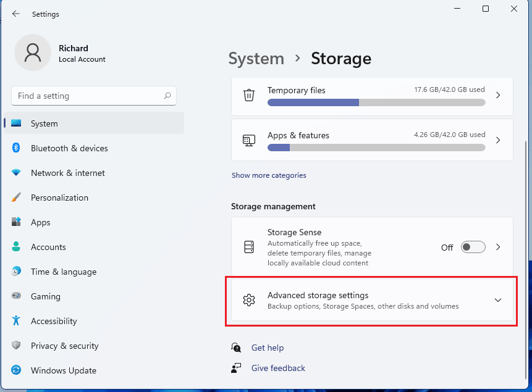
Task: Open the Accounts settings section
Action: (x=48, y=247)
